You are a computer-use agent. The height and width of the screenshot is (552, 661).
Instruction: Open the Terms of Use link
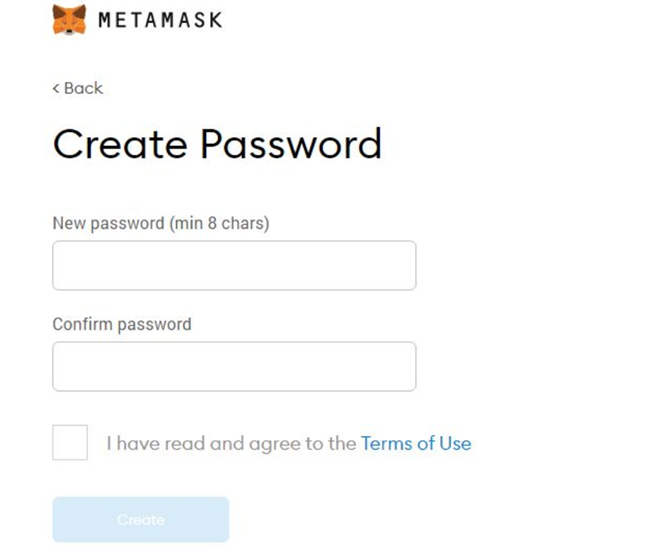click(416, 444)
